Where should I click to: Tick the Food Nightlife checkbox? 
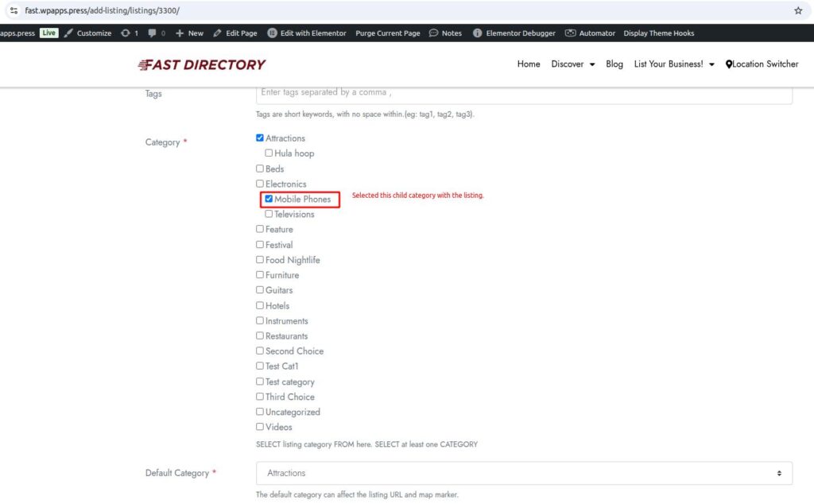260,260
